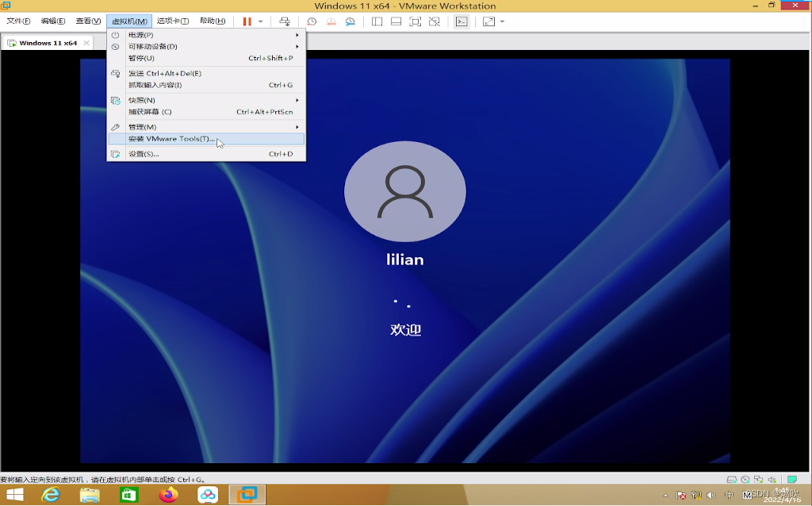Click the lilian username text
This screenshot has width=812, height=506.
[405, 259]
